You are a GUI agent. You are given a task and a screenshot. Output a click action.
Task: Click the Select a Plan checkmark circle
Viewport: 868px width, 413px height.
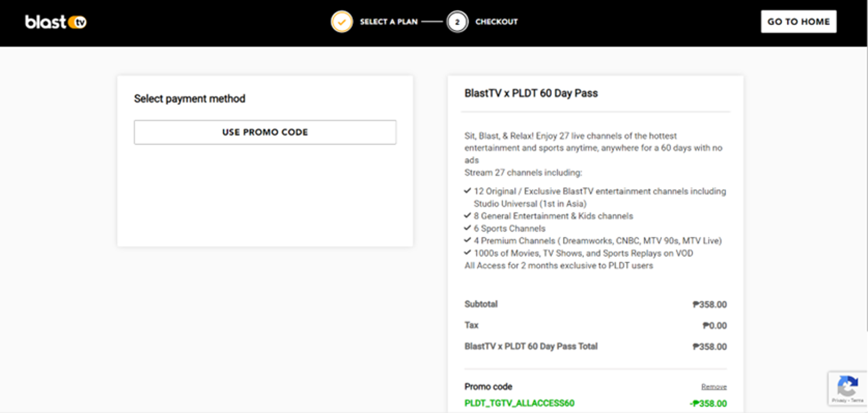point(342,22)
